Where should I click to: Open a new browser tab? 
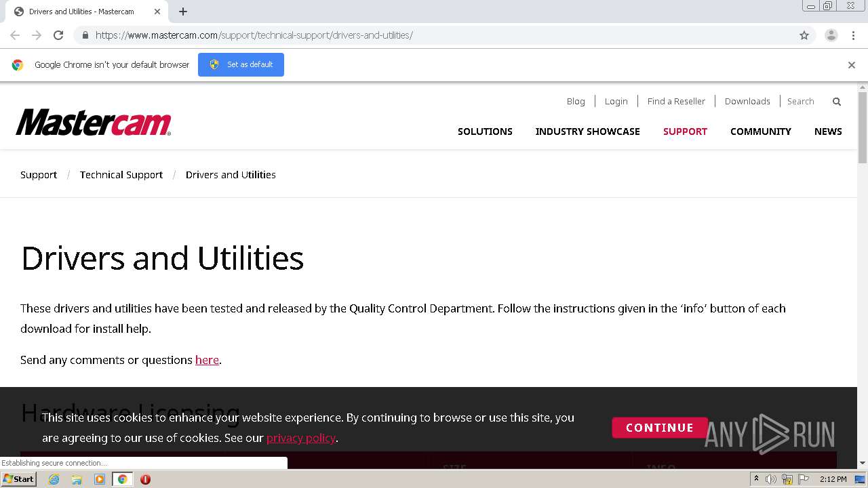tap(183, 12)
